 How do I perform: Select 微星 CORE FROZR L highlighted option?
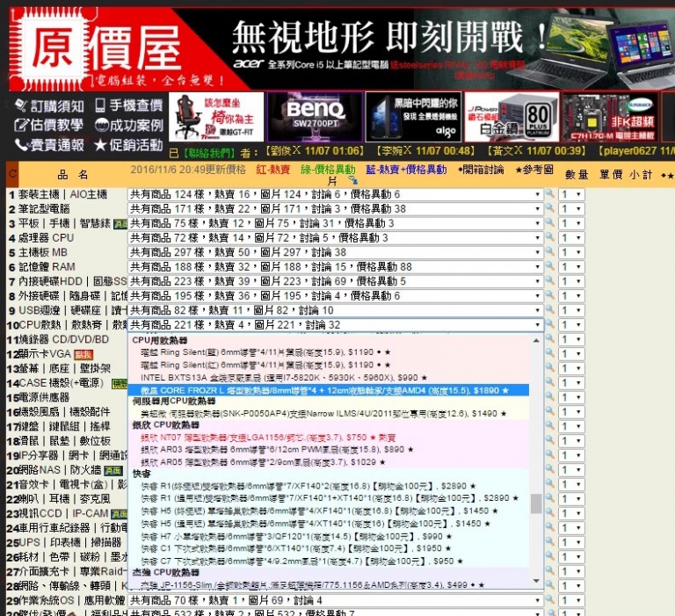coord(329,391)
